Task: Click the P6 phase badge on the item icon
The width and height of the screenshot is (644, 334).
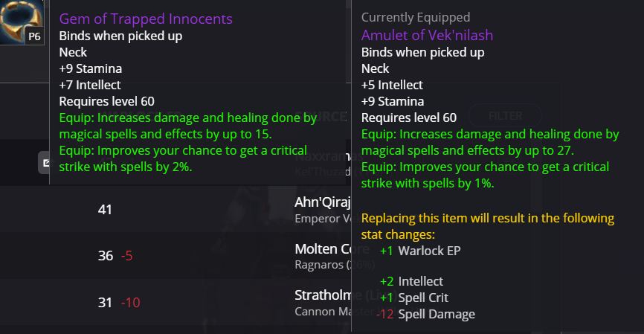Action: (35, 36)
